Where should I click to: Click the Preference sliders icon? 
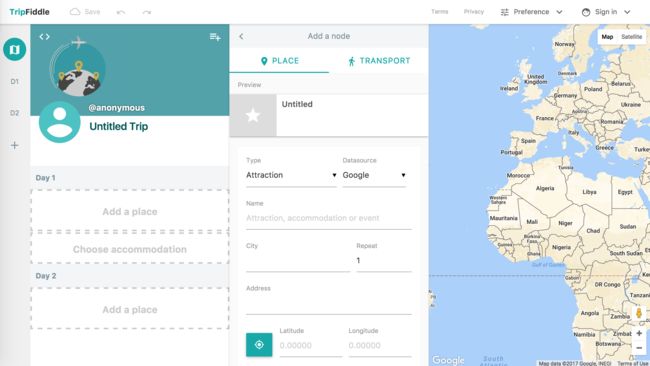(x=504, y=12)
